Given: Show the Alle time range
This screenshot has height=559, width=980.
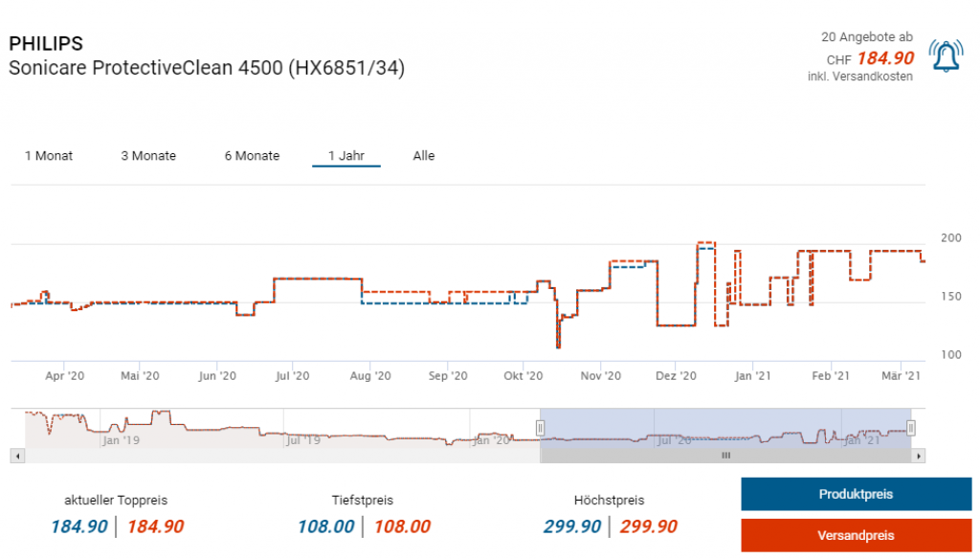Looking at the screenshot, I should 424,156.
